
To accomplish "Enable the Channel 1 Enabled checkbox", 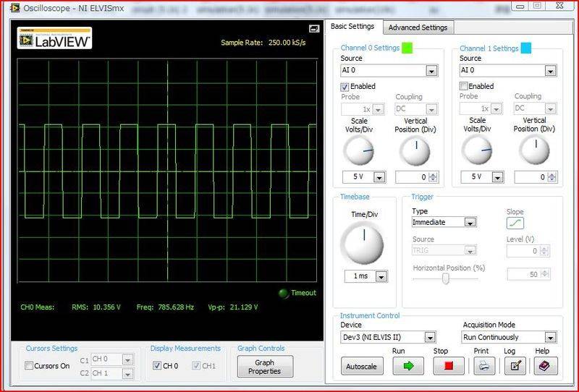I will [x=465, y=86].
